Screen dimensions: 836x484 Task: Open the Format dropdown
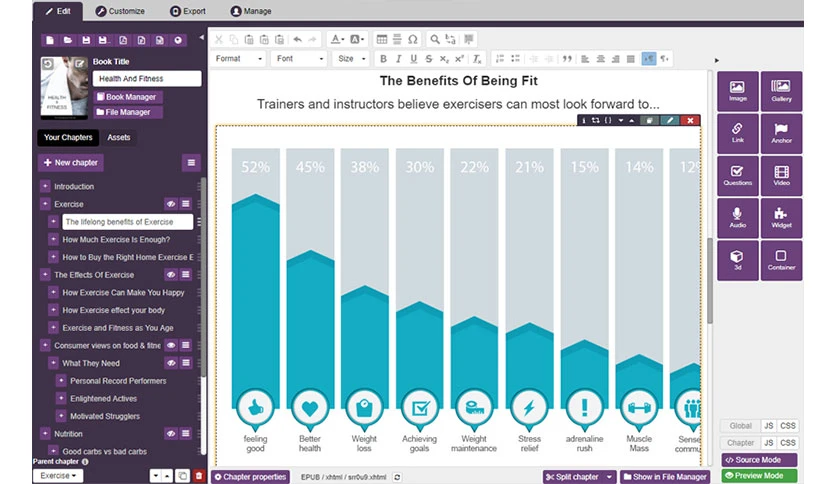(238, 59)
